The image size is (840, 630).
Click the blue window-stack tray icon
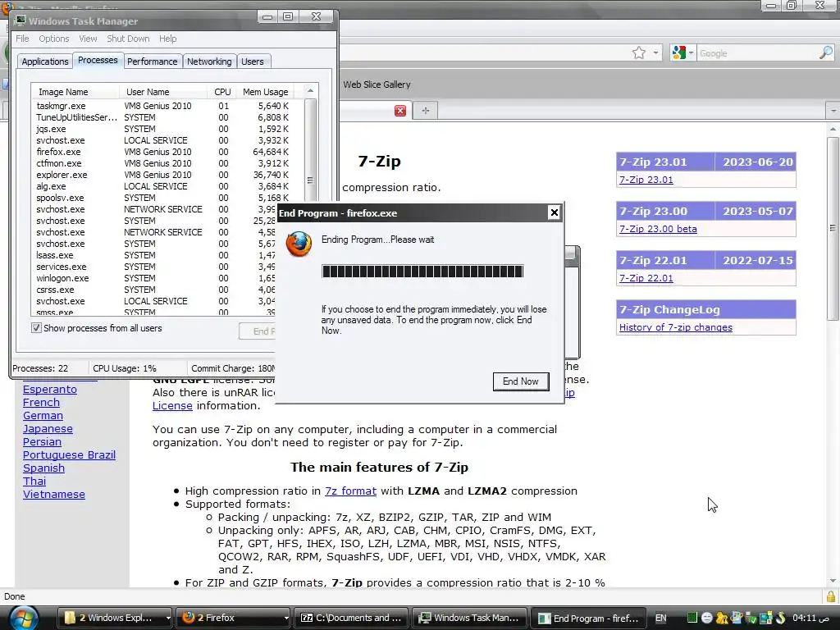pyautogui.click(x=766, y=619)
